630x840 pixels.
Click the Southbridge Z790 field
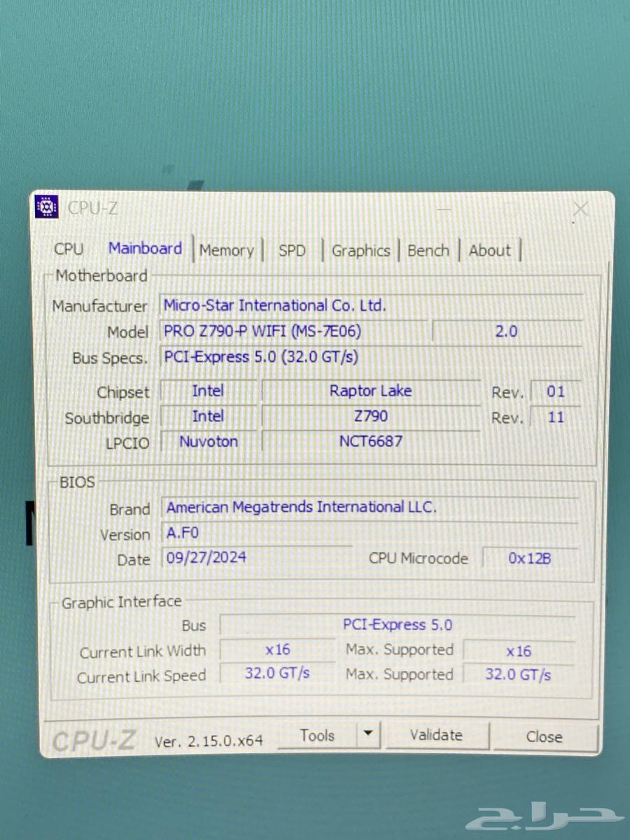pyautogui.click(x=371, y=416)
